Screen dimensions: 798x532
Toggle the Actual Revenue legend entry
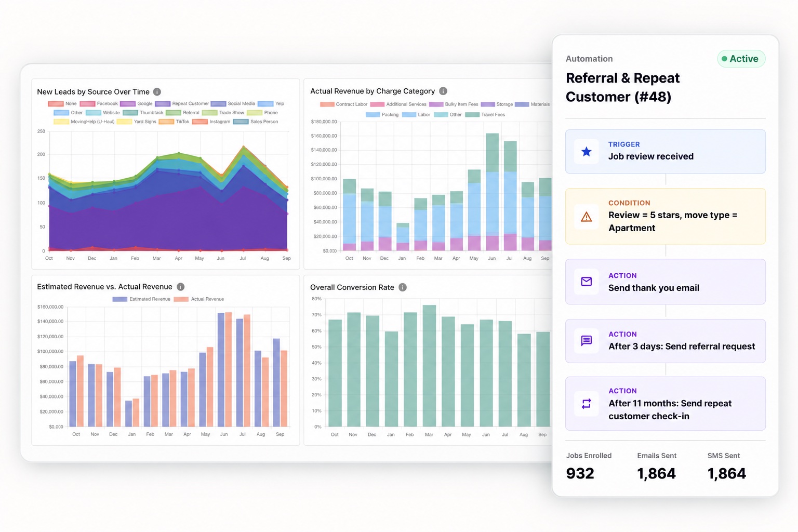point(198,299)
